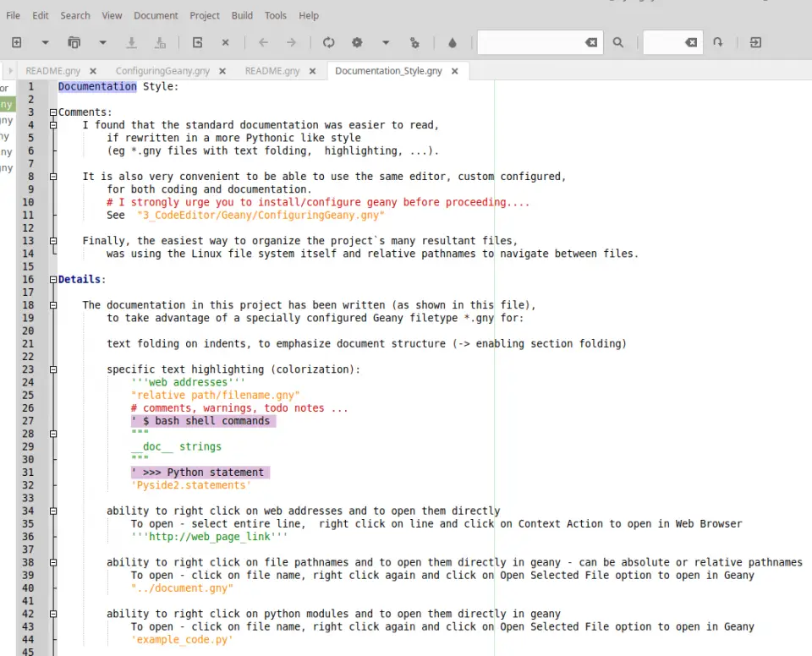Click the ConfiguringGeany.gny path link on line 11
Screen dimensions: 812x656
click(x=254, y=215)
